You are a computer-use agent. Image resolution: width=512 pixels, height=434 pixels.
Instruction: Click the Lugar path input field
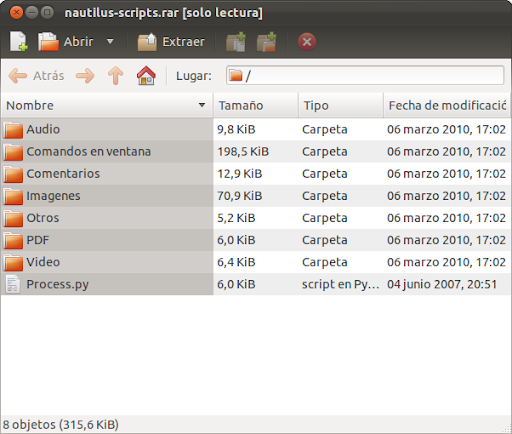[365, 76]
